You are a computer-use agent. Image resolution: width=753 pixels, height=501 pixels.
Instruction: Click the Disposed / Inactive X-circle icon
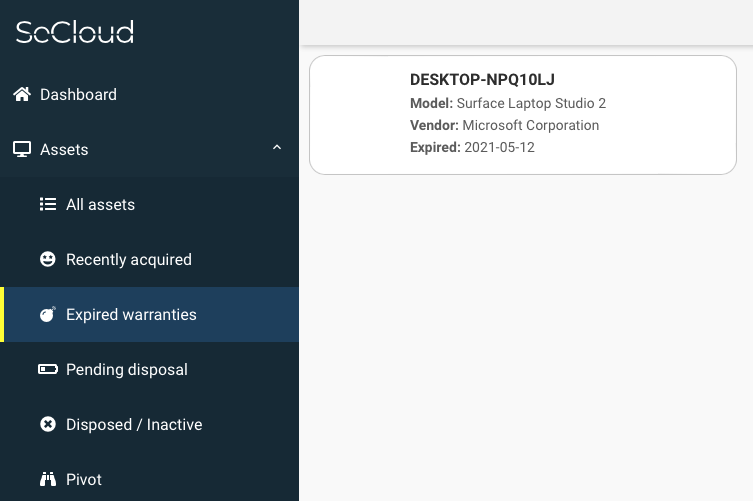pos(48,425)
